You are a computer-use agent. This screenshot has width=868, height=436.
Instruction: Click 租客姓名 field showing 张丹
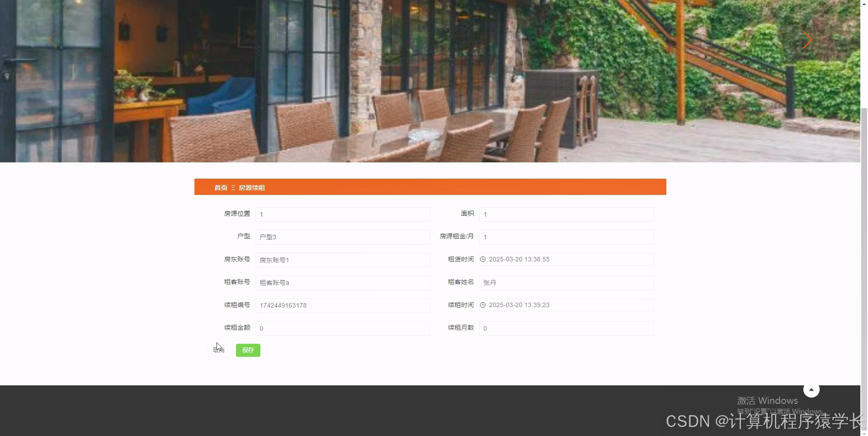point(566,283)
